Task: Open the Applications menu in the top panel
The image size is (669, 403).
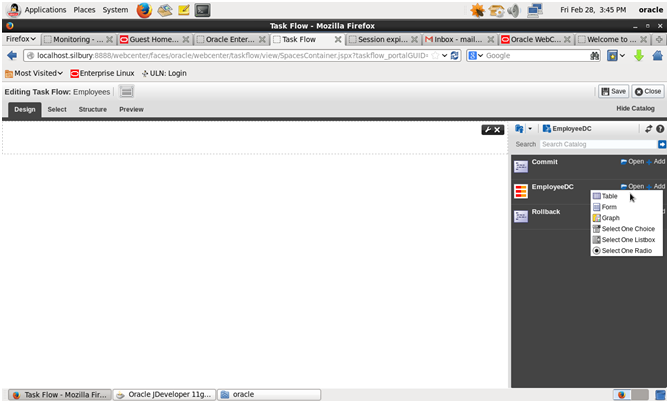Action: [x=45, y=10]
